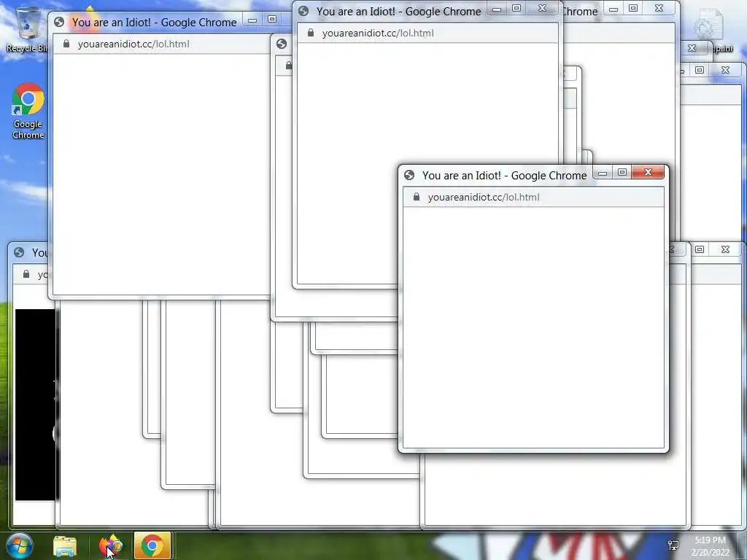
Task: Click lock icon of window beside Chrome shortcut
Action: pyautogui.click(x=66, y=44)
